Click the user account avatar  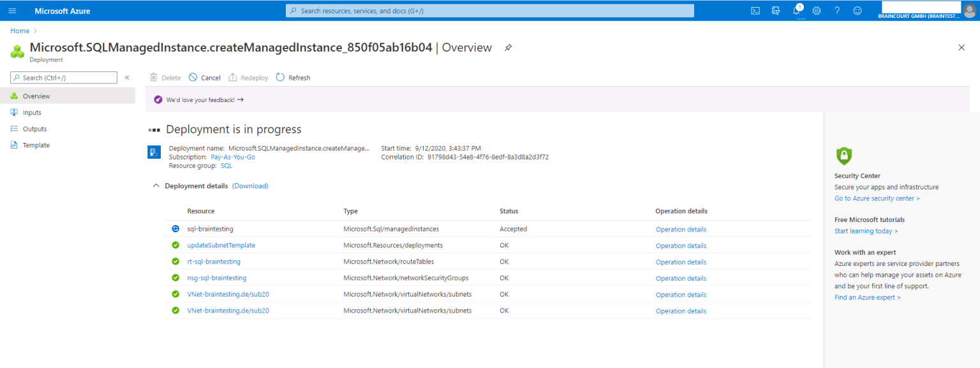tap(969, 11)
